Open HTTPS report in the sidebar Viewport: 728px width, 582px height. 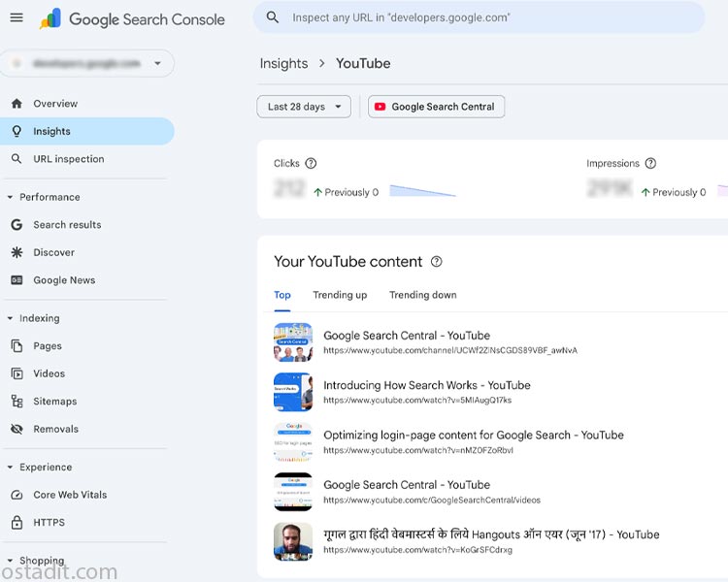click(x=86, y=522)
